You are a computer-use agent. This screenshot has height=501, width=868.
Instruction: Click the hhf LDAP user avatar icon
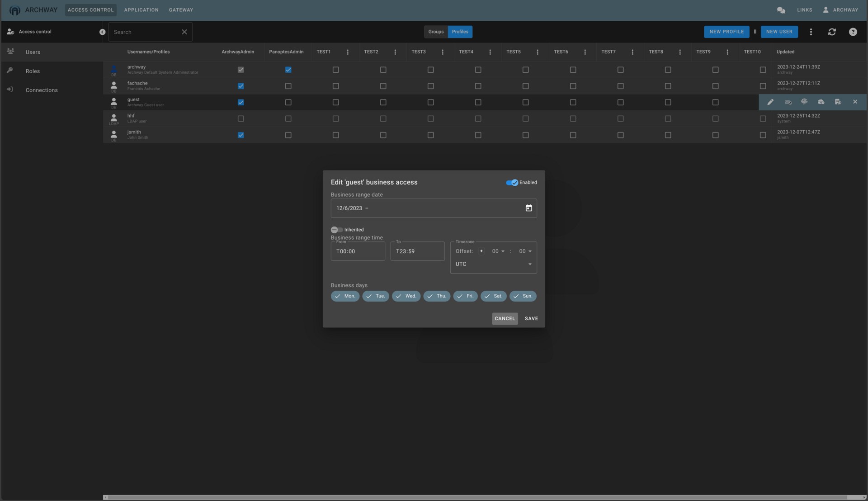click(114, 117)
